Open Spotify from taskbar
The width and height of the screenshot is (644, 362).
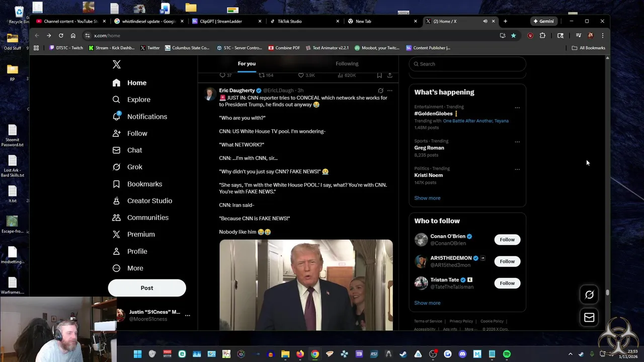(507, 354)
